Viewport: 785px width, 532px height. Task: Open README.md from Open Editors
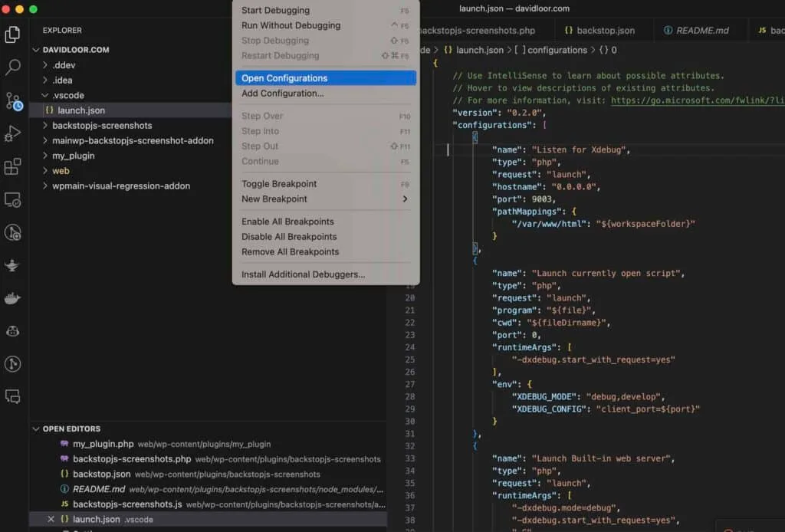99,489
